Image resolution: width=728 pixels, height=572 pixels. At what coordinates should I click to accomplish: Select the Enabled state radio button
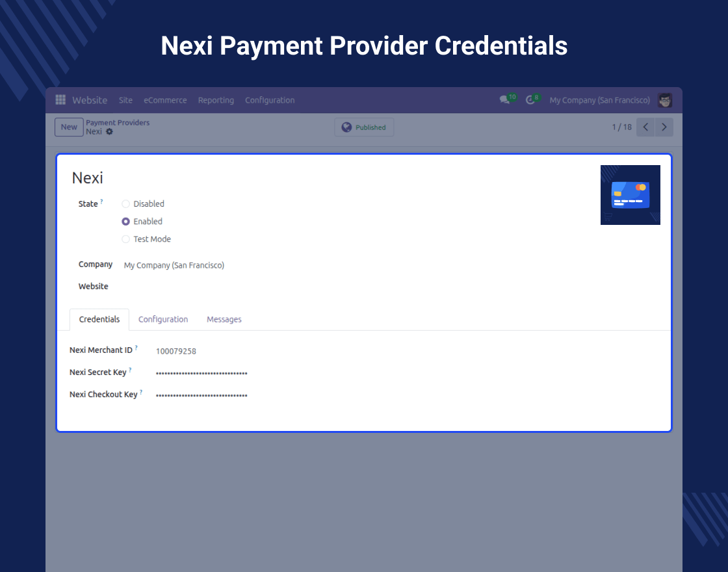125,222
